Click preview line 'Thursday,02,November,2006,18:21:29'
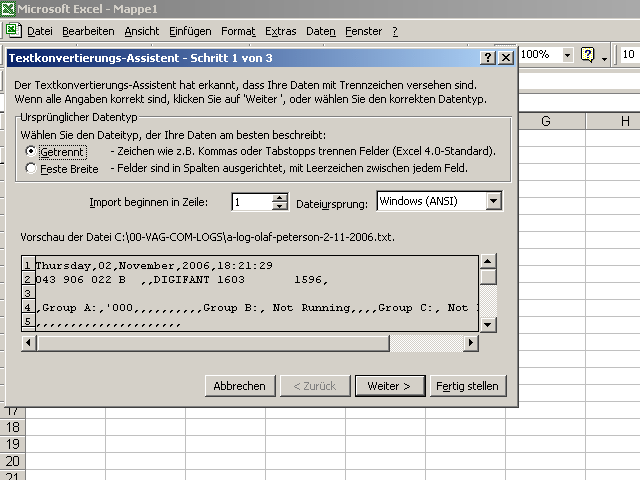The width and height of the screenshot is (640, 480). click(154, 266)
